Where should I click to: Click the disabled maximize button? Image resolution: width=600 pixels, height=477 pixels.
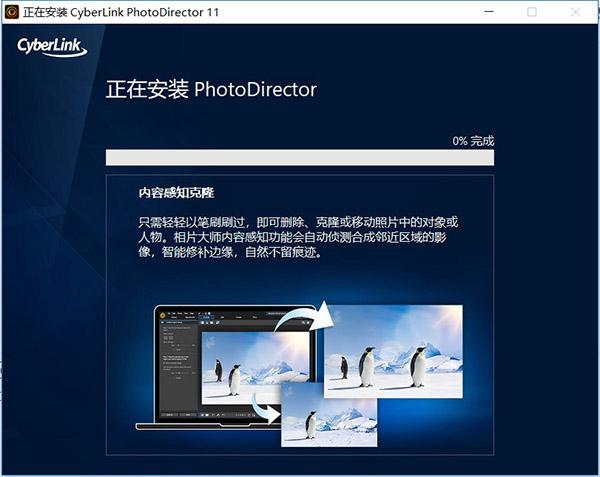tap(532, 12)
